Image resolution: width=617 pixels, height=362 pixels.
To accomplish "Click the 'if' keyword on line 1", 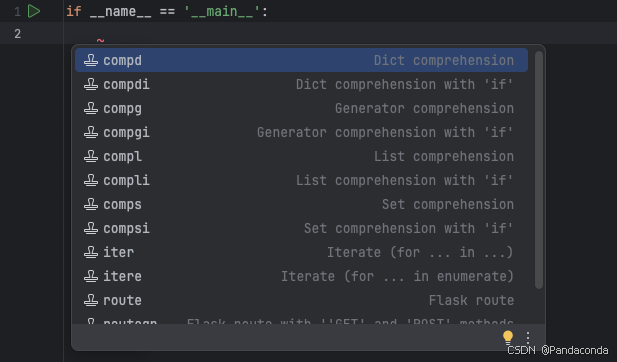I will pos(74,11).
